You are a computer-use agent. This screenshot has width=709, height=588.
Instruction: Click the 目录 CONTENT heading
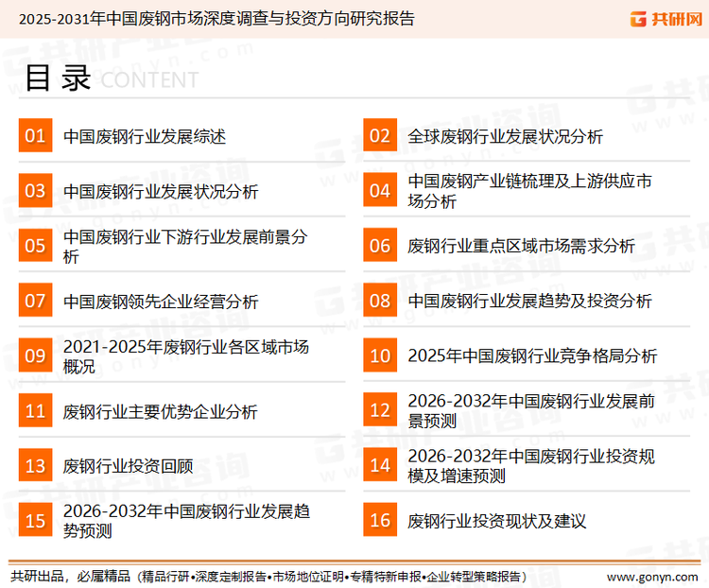(112, 78)
